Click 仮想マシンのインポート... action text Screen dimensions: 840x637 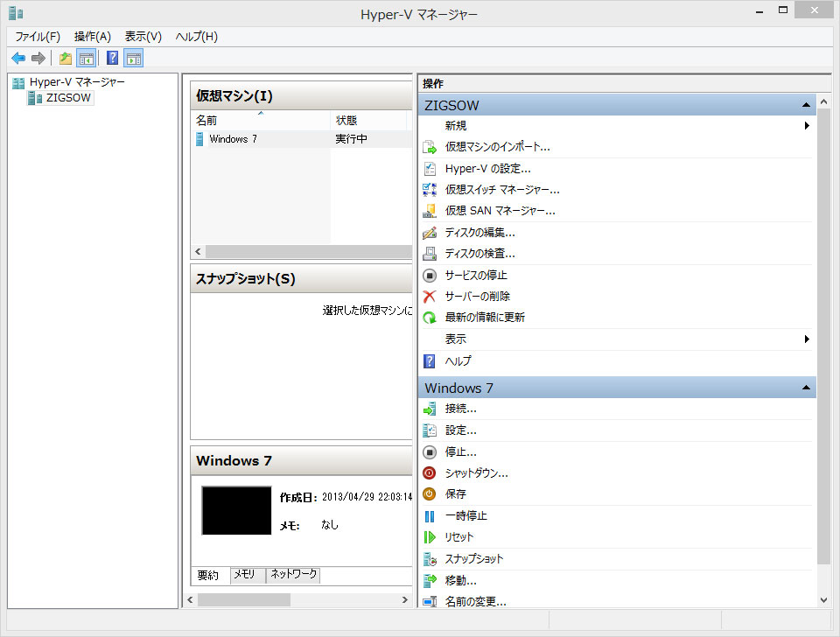(x=498, y=147)
